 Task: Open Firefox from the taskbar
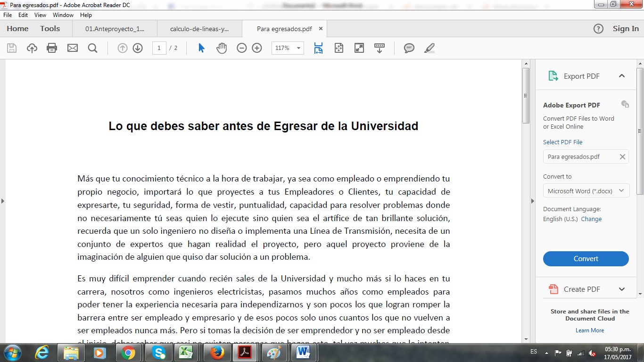[216, 353]
